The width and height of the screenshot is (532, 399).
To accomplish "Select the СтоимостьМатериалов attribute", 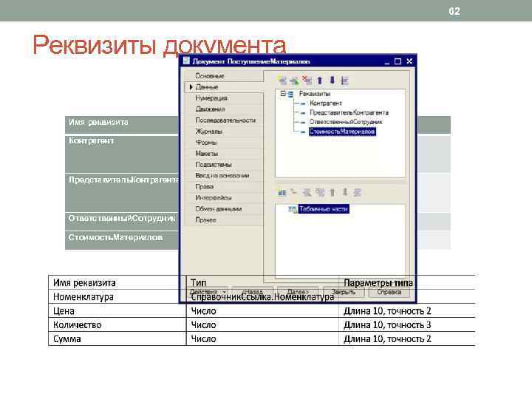I will (x=342, y=132).
